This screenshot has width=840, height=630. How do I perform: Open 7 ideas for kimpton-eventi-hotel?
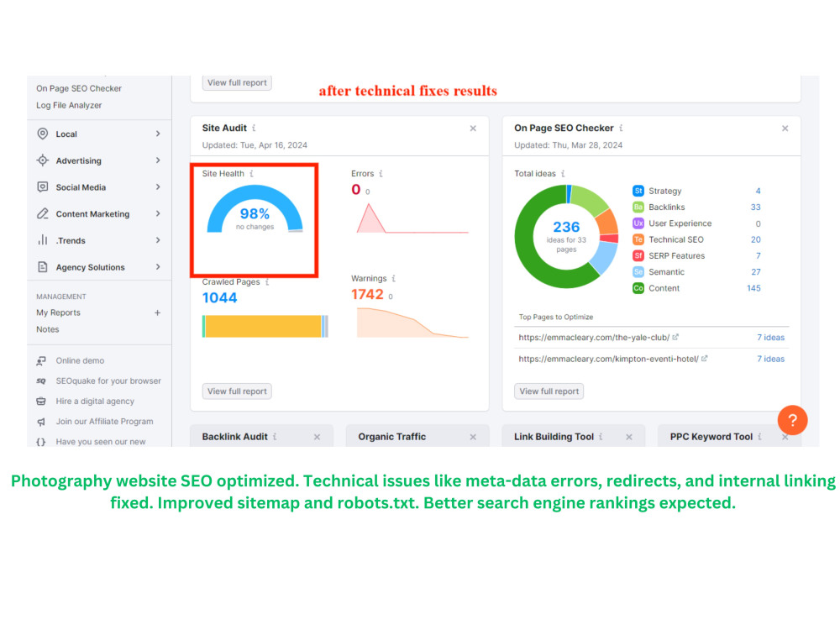point(770,359)
